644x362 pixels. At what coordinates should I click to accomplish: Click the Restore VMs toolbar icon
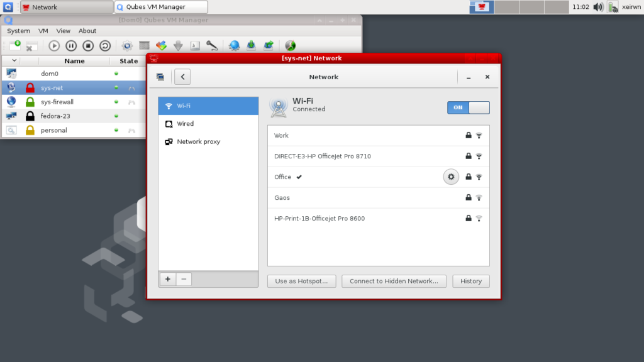click(268, 45)
